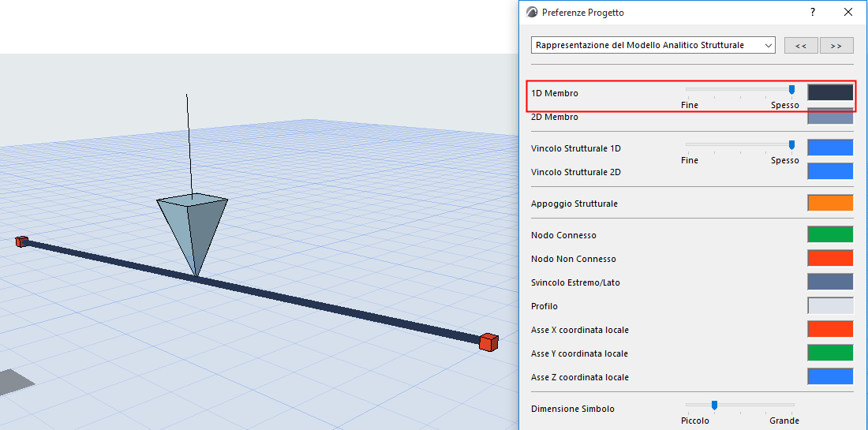Click the help question mark icon
Image resolution: width=868 pixels, height=430 pixels.
click(813, 12)
